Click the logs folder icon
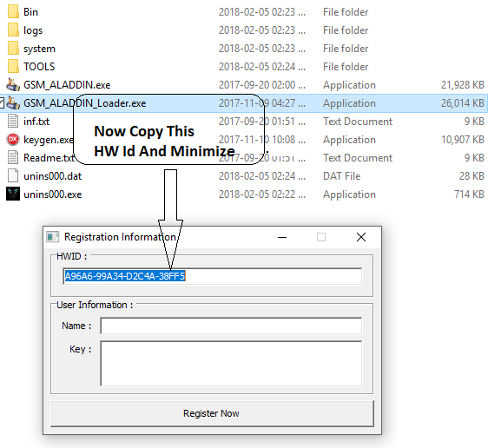 (x=13, y=30)
